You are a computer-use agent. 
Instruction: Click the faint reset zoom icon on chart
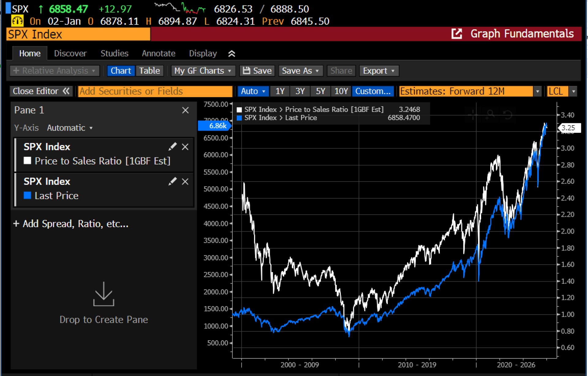pos(508,115)
